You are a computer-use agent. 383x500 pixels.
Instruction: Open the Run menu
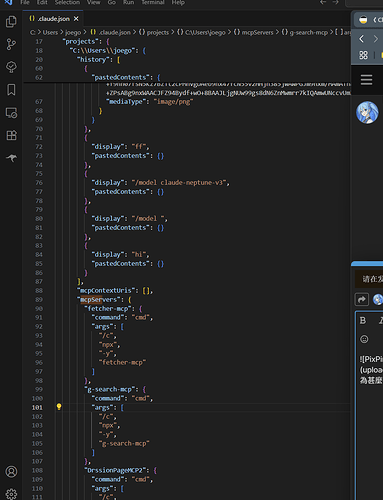128,2
